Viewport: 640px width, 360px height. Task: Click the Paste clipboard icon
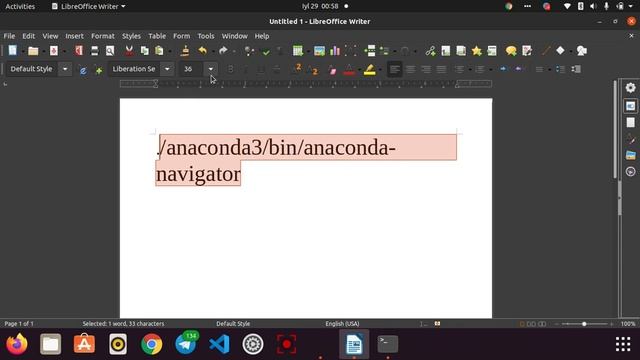click(159, 51)
